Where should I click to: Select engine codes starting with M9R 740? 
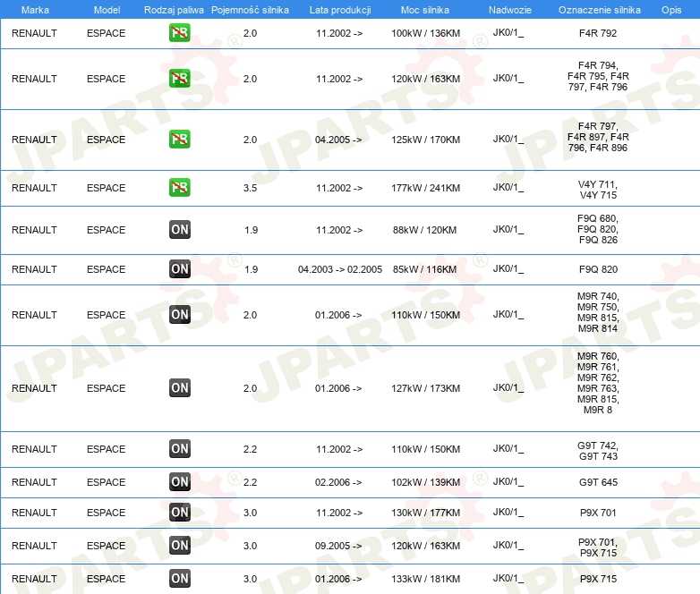pos(598,312)
